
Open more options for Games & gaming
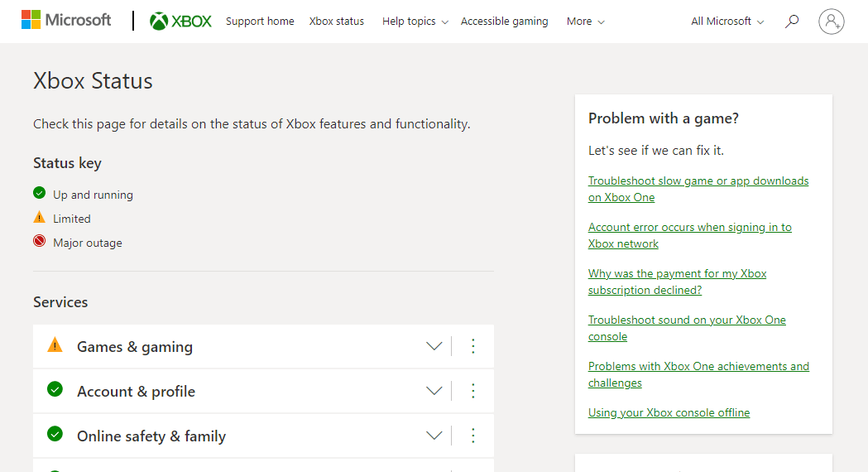click(x=473, y=346)
